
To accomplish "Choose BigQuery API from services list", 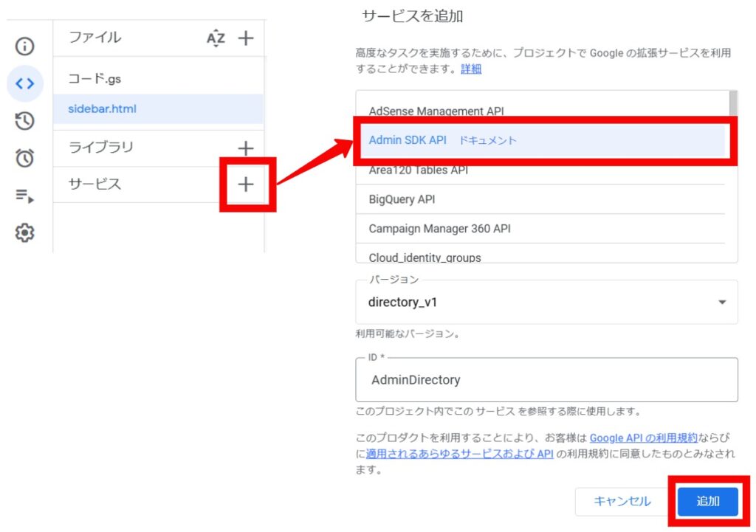I will [x=403, y=199].
